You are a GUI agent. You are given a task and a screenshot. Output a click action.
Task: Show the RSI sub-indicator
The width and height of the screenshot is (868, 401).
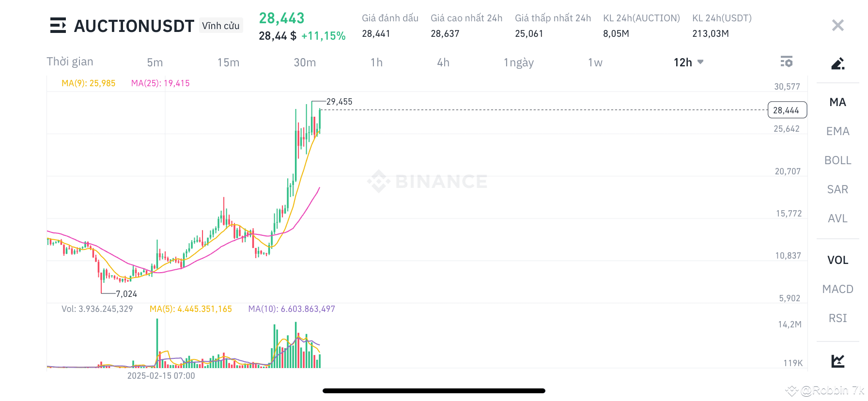837,318
